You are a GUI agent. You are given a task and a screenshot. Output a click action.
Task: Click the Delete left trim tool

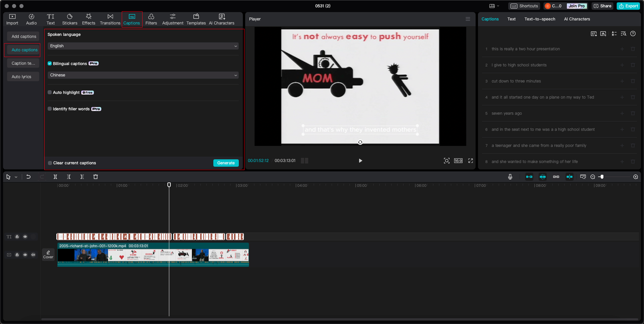[x=68, y=177]
